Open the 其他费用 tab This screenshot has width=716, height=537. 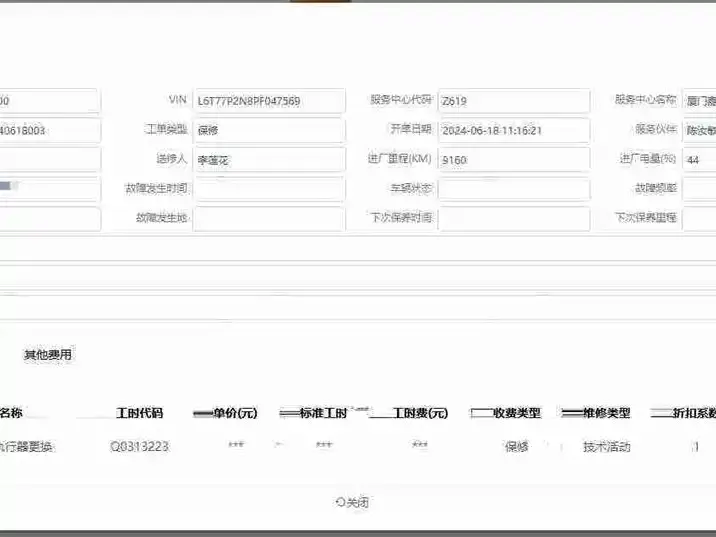click(x=48, y=354)
